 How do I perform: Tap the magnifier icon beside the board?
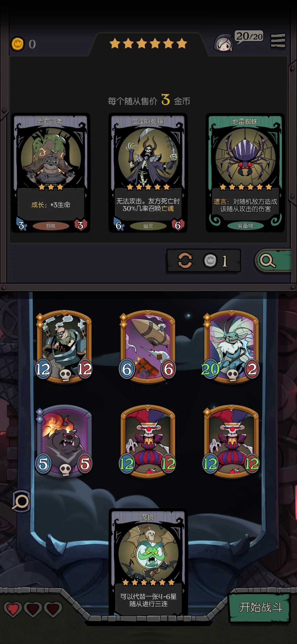21,501
